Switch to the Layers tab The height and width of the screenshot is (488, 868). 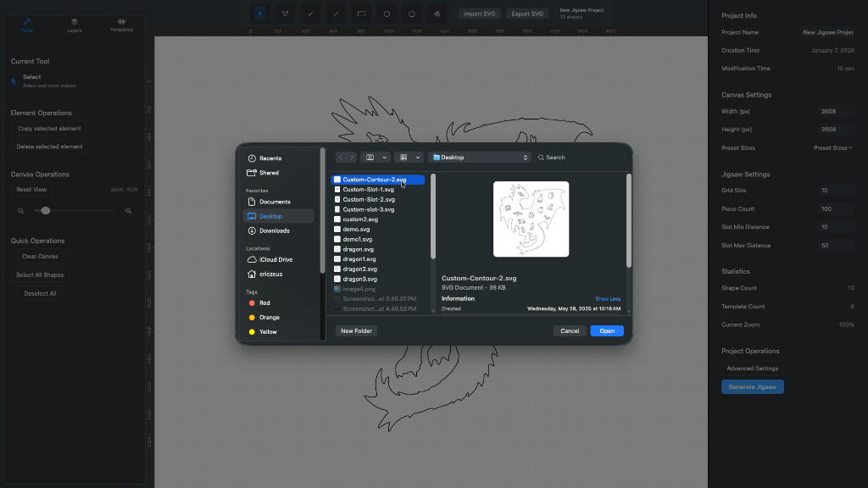coord(75,25)
